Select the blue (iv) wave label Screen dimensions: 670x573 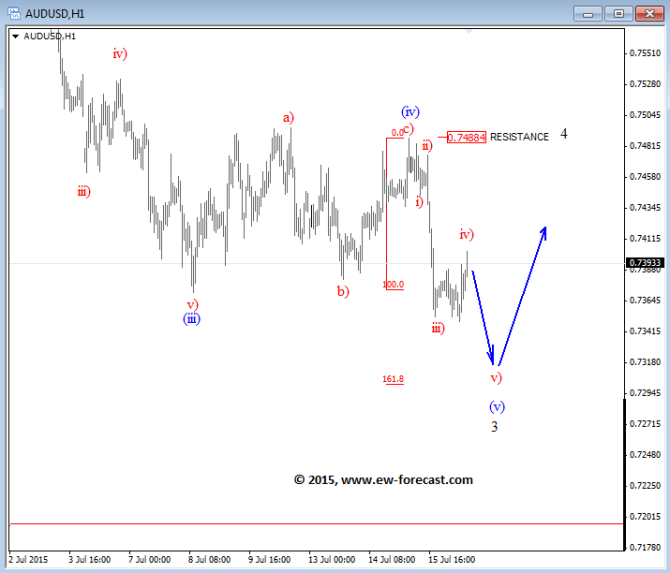pyautogui.click(x=410, y=112)
